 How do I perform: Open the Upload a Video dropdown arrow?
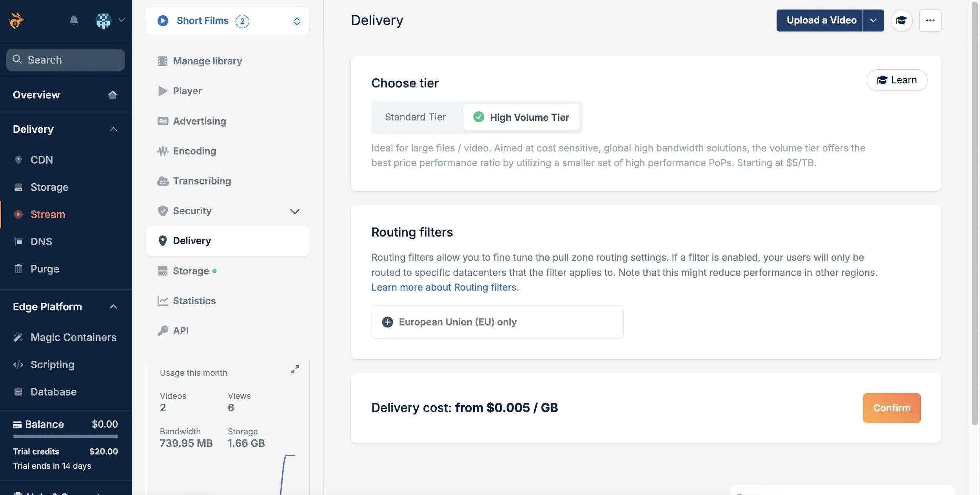pyautogui.click(x=873, y=20)
